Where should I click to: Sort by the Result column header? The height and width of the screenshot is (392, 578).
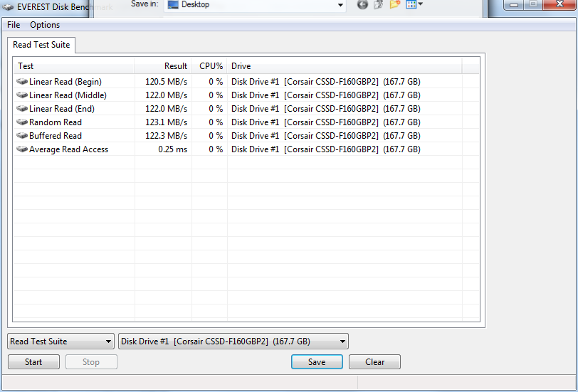(x=163, y=66)
